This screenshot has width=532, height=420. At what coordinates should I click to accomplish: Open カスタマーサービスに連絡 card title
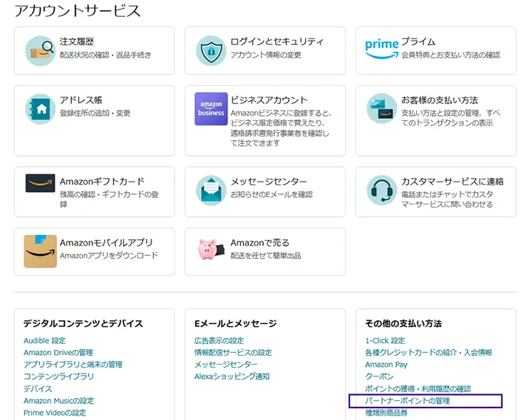pyautogui.click(x=452, y=182)
